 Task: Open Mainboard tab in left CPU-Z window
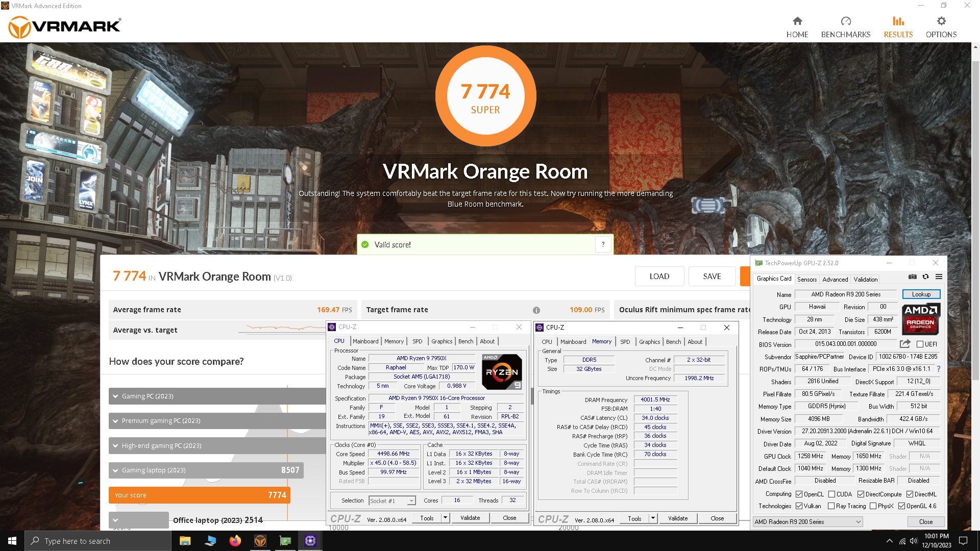[x=365, y=341]
